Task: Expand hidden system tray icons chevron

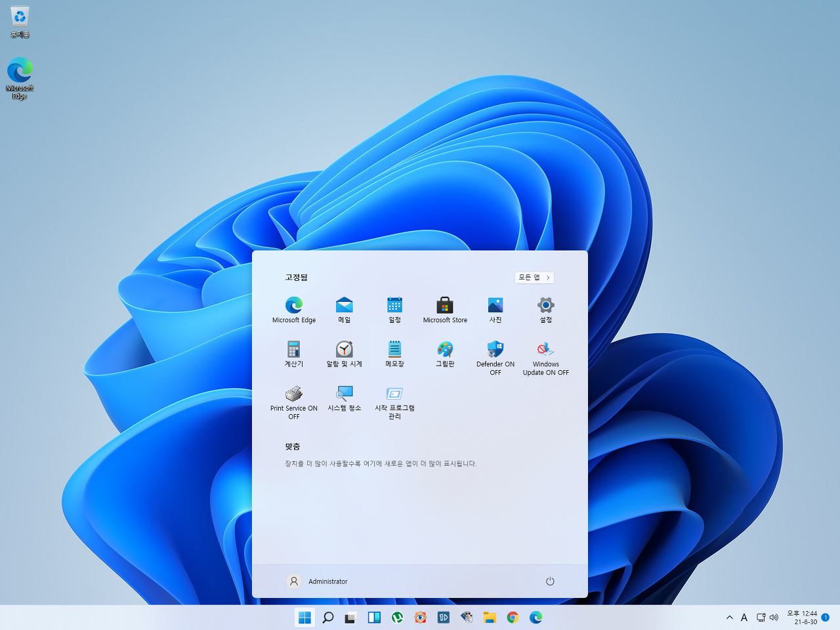Action: [730, 618]
